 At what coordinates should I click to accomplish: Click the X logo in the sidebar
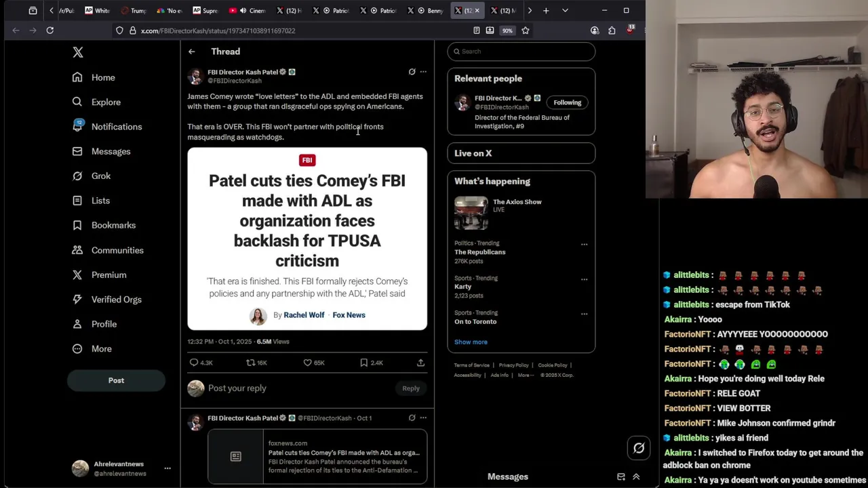coord(78,52)
